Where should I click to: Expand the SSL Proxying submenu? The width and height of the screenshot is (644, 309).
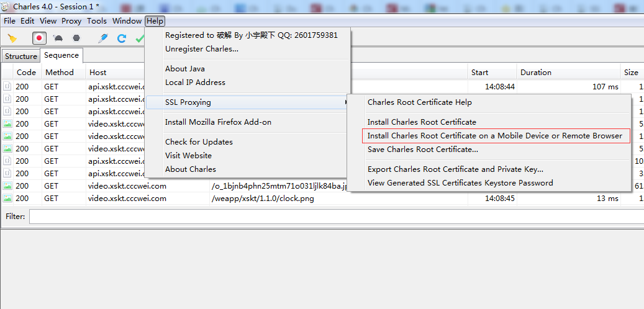pos(248,102)
